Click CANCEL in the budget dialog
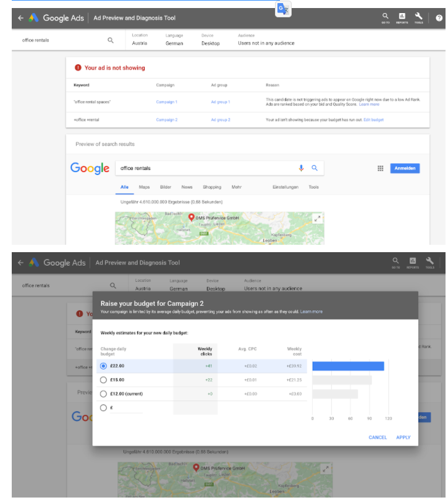This screenshot has width=448, height=500. [x=378, y=438]
